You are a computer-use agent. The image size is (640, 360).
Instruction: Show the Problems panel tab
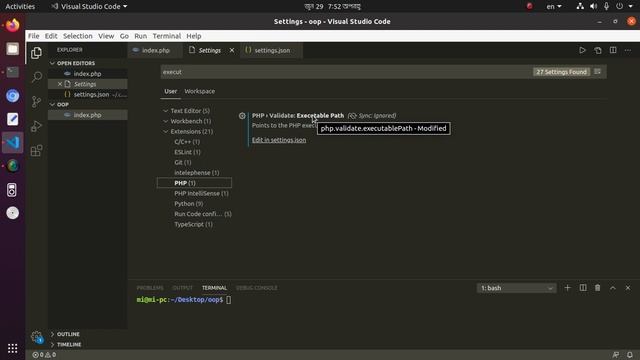point(150,288)
